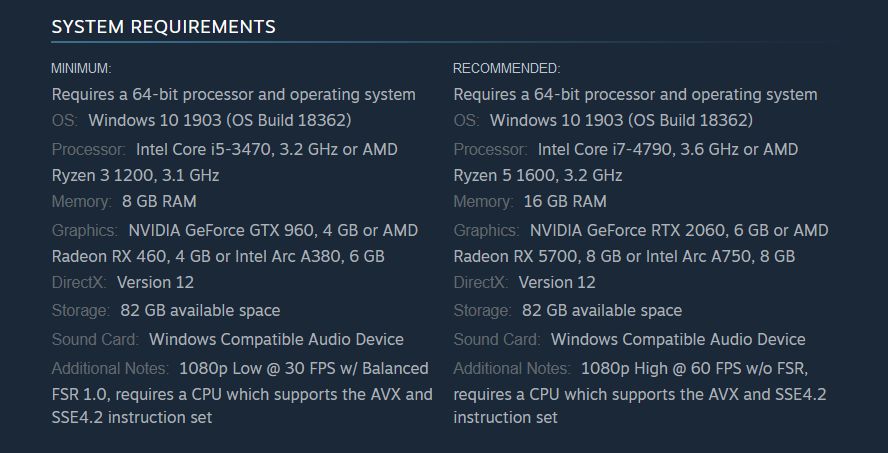Click the recommended DirectX Version 12 text
Screen dimensions: 888x453
point(557,283)
